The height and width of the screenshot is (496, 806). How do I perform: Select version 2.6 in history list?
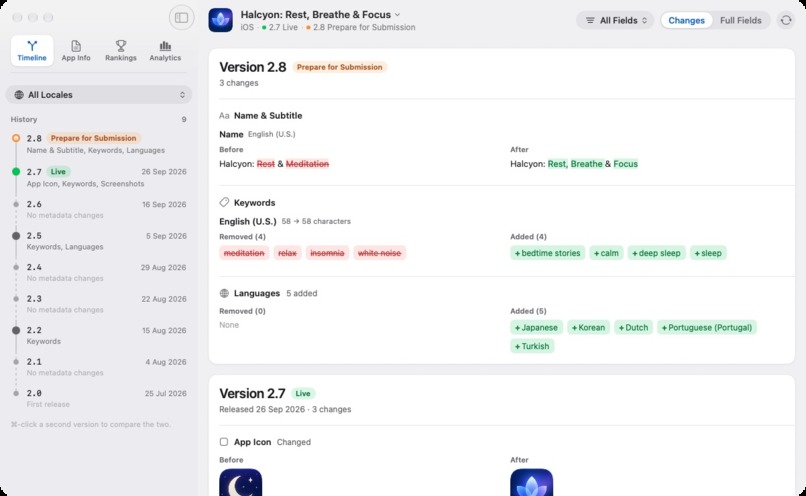(99, 209)
